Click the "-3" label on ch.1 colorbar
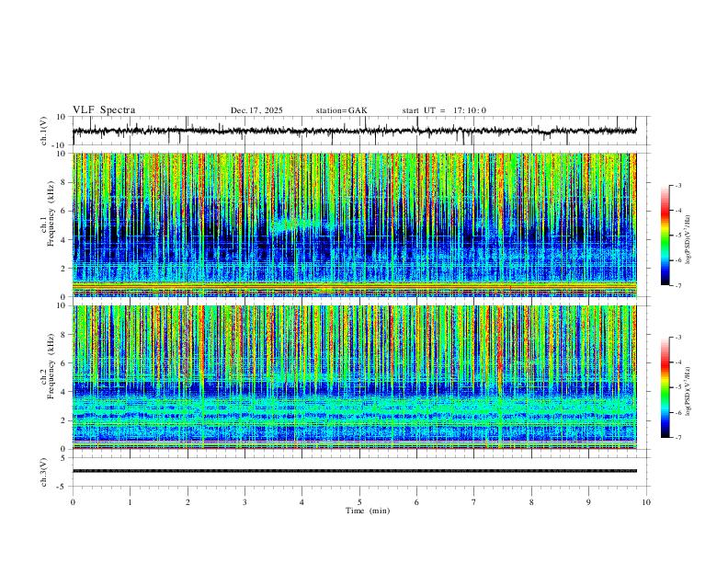This screenshot has width=728, height=563. pos(677,185)
